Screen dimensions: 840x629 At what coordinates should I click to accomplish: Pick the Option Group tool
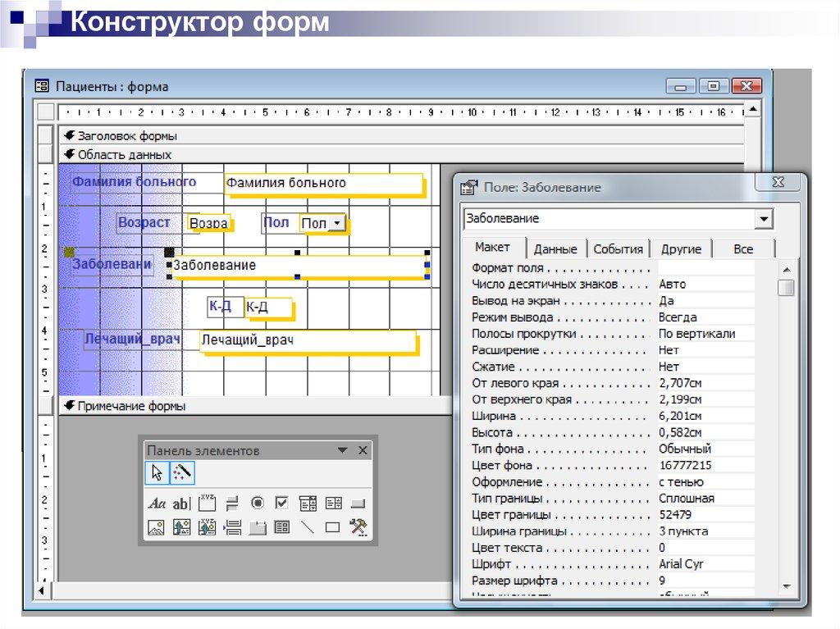coord(207,503)
